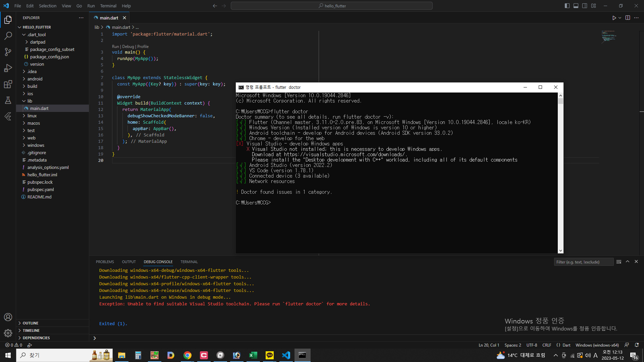Click the Run play button in editor toolbar
Image resolution: width=644 pixels, height=362 pixels.
click(x=614, y=18)
